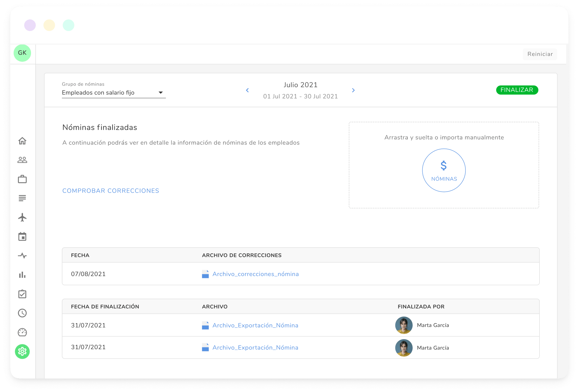Go to previous month with left chevron

247,90
